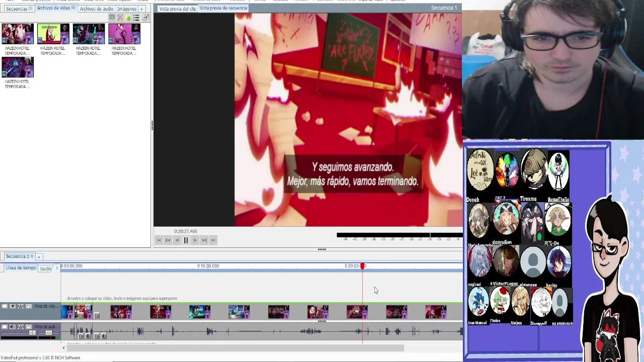The height and width of the screenshot is (362, 644).
Task: Select third HAZBIN HOTEL dark thumbnail
Action: 89,34
